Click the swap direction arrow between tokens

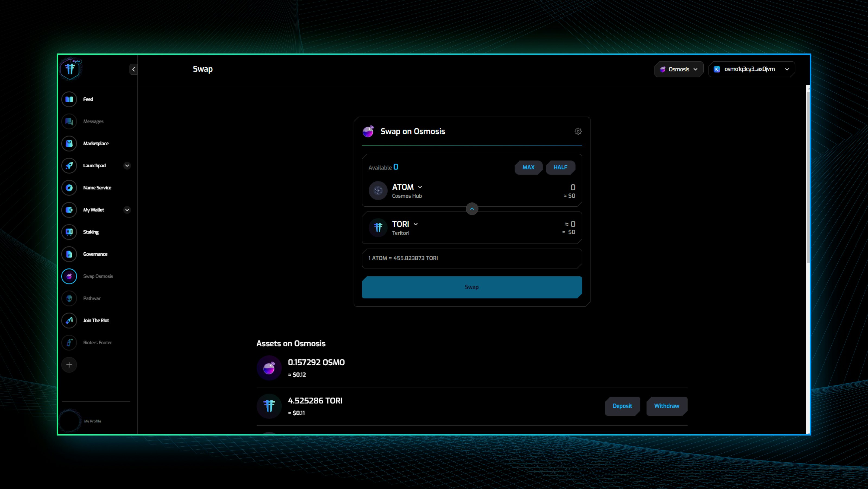pos(472,209)
